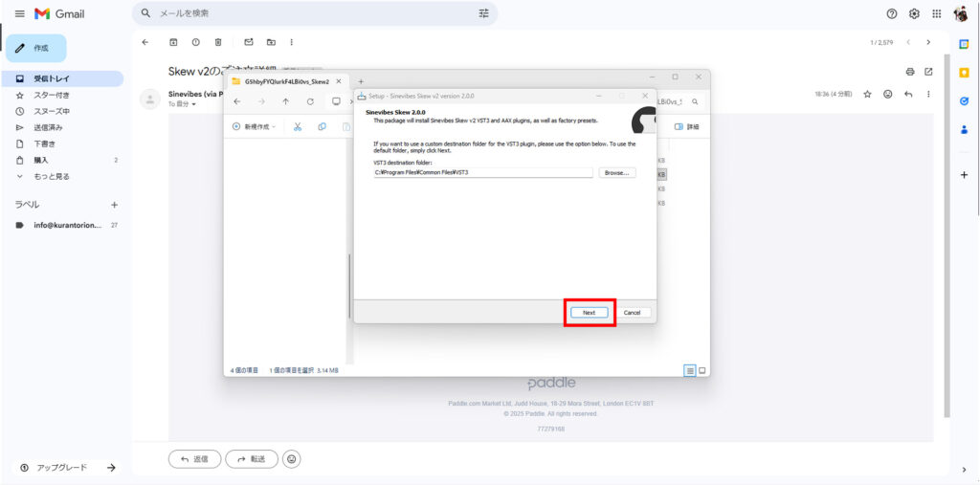Click Next in the Sinevibes Skew setup

(x=589, y=313)
